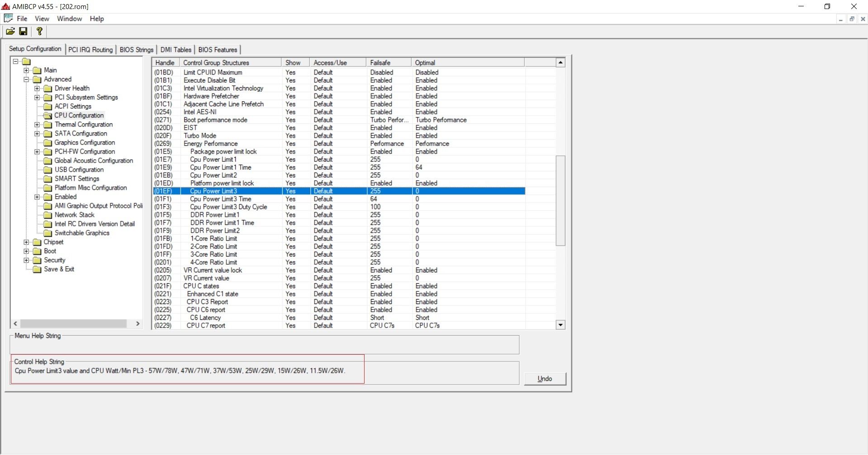Expand the Thermal Configuration node
Screen dimensions: 868x455
tap(37, 124)
